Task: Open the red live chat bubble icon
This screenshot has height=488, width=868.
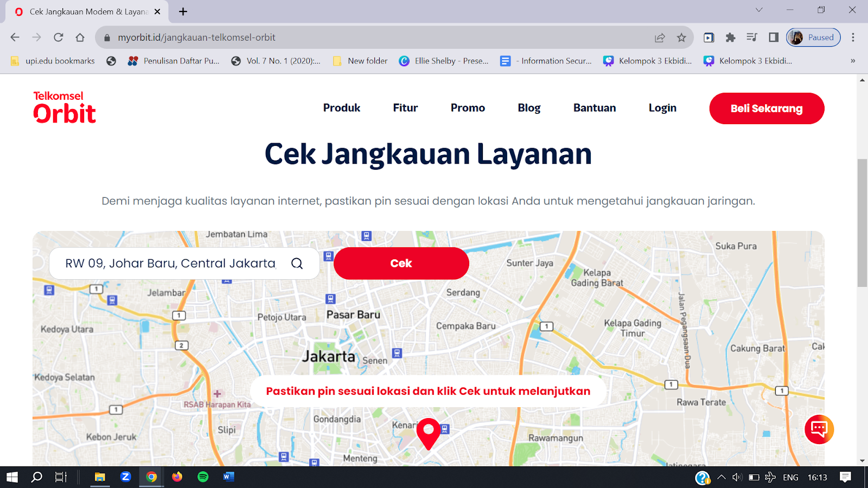Action: 819,429
